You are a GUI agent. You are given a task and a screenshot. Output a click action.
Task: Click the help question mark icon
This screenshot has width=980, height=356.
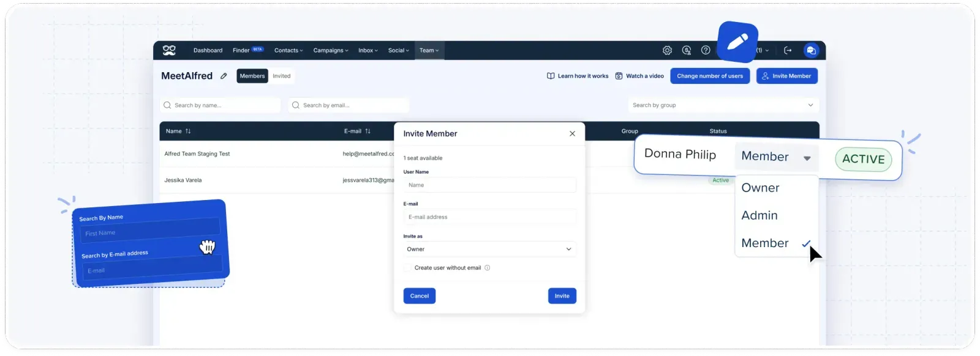pos(706,50)
